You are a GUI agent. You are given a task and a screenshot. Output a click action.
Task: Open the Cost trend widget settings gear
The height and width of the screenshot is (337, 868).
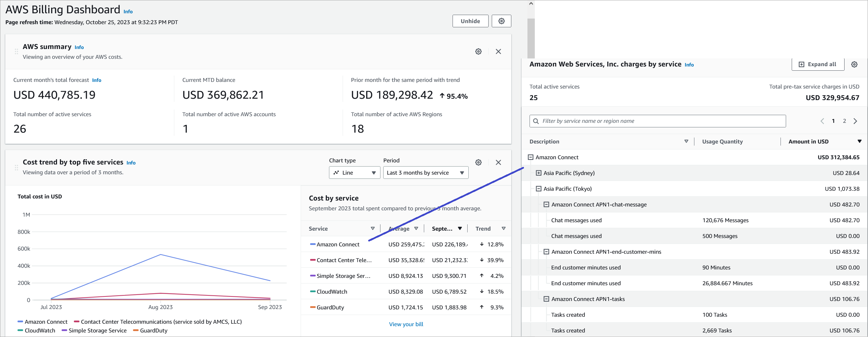pyautogui.click(x=478, y=162)
